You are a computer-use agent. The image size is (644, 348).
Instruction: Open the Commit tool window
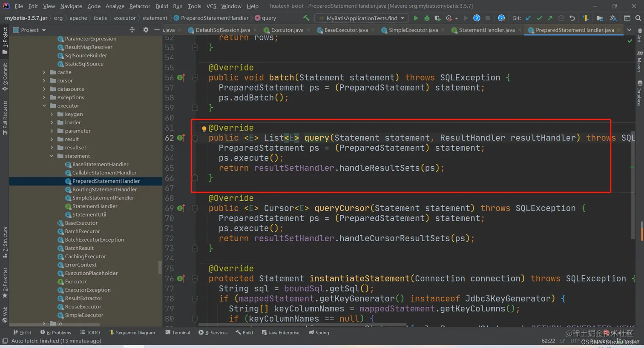click(x=5, y=77)
